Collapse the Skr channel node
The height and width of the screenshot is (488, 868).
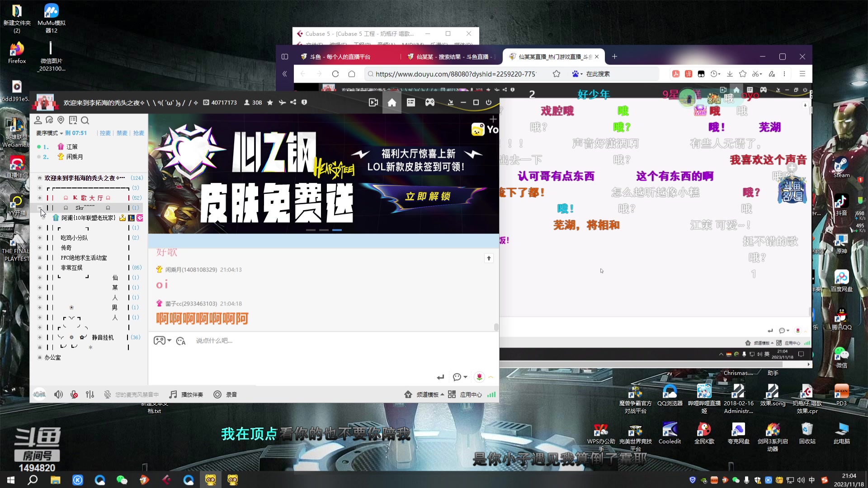point(40,208)
